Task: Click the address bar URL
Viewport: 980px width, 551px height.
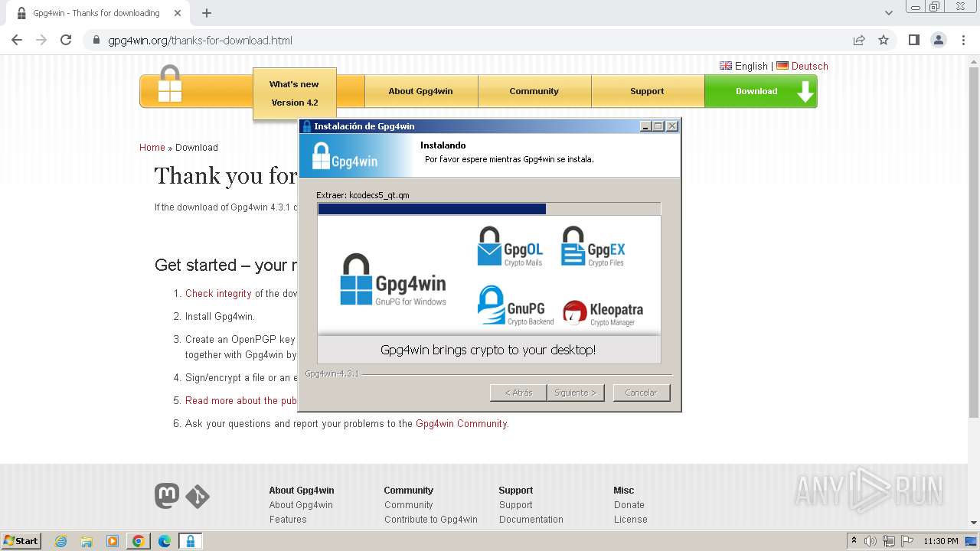Action: pos(200,41)
